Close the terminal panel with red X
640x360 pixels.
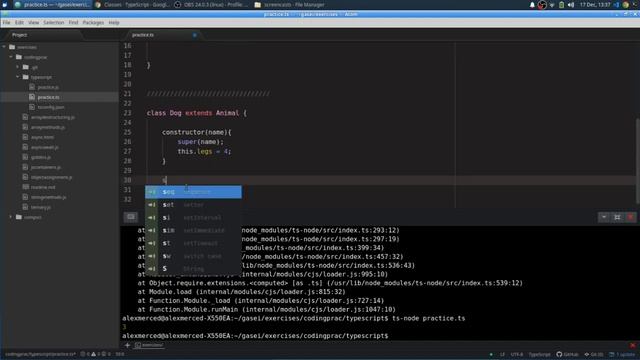pos(630,217)
